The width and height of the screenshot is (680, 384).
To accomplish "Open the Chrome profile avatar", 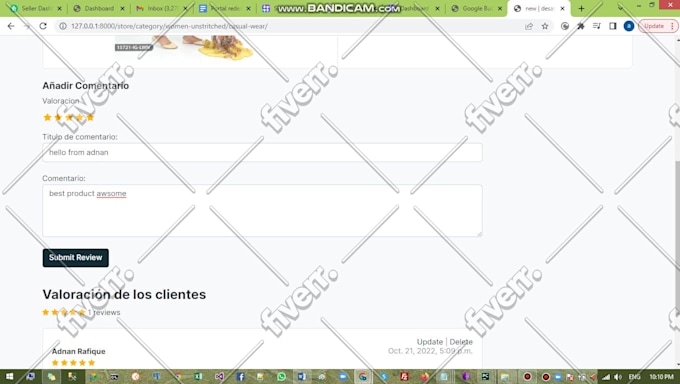I will point(629,26).
